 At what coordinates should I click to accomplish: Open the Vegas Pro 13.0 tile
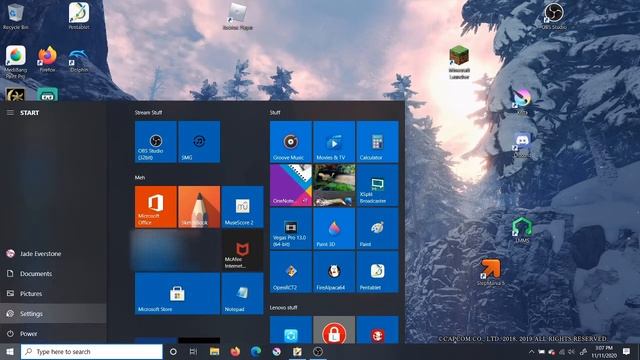tap(291, 229)
